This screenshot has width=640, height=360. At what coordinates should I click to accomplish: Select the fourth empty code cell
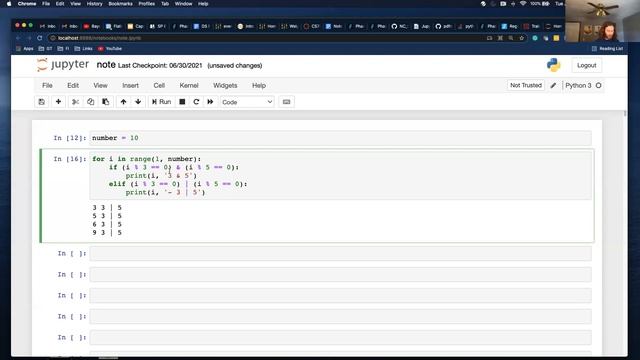(340, 316)
